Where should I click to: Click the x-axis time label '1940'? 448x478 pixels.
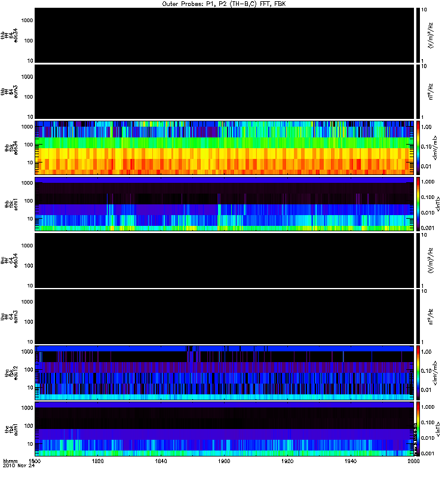351,461
